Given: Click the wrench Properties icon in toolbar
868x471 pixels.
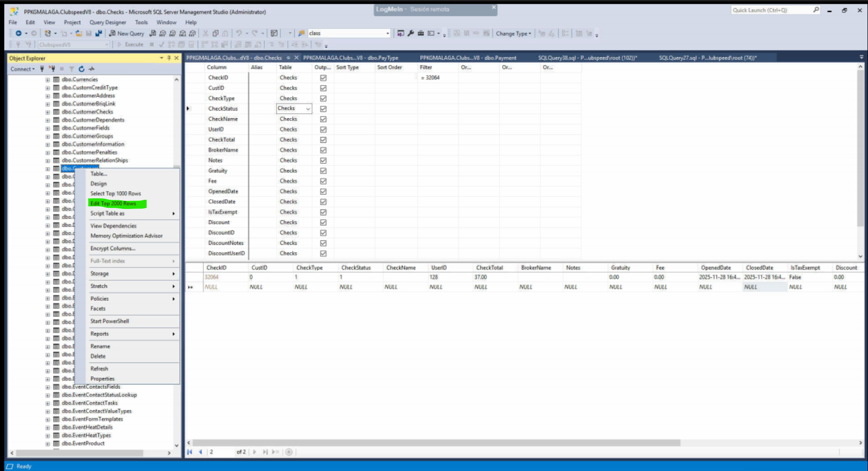Looking at the screenshot, I should point(411,33).
